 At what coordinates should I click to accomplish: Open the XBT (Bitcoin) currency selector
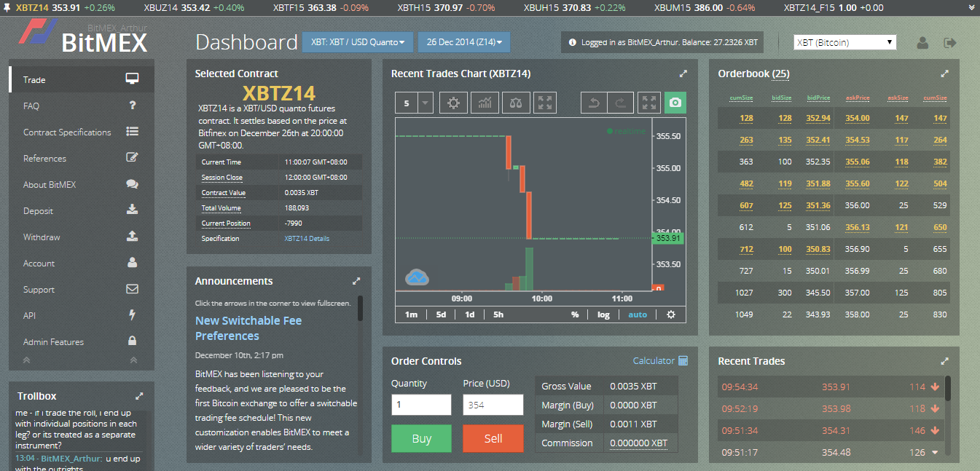pos(845,42)
